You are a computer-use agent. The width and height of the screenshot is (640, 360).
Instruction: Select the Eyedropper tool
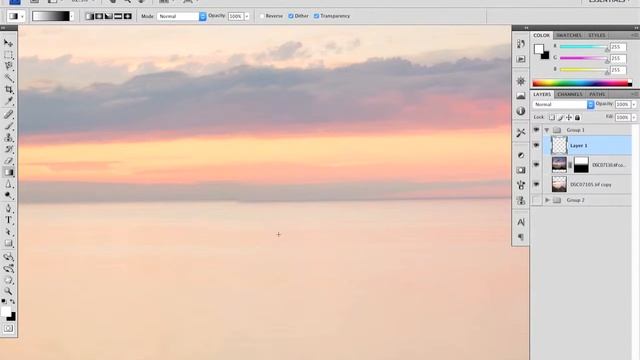click(x=8, y=101)
